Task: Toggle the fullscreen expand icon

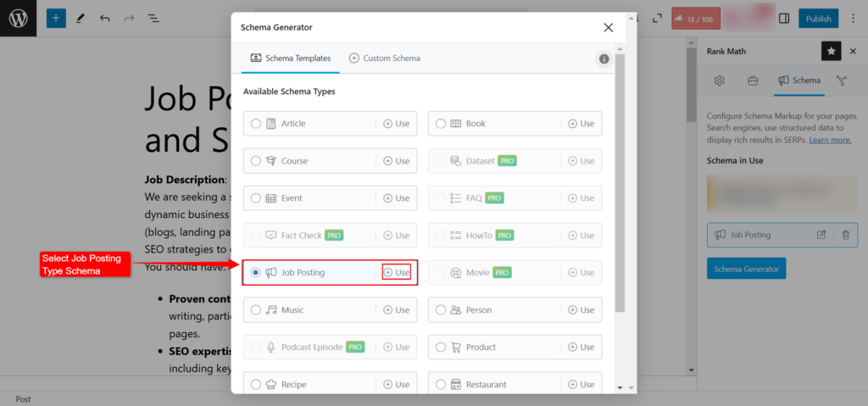Action: 657,19
